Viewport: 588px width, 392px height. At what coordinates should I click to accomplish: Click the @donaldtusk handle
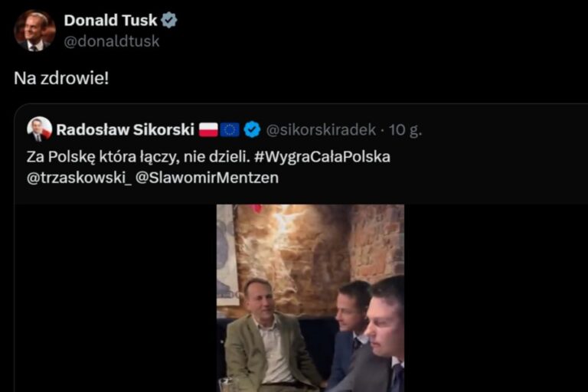pos(112,41)
